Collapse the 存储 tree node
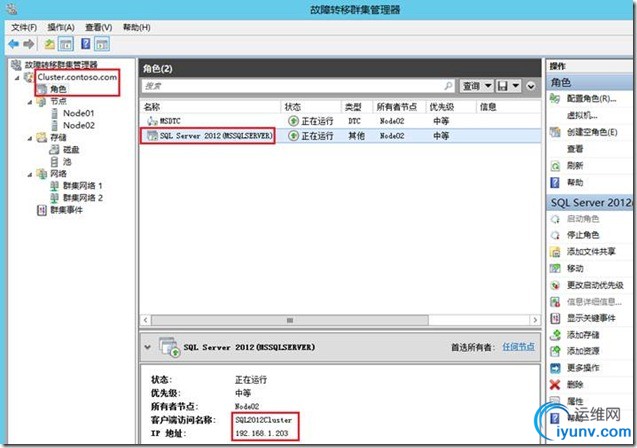 (30, 138)
